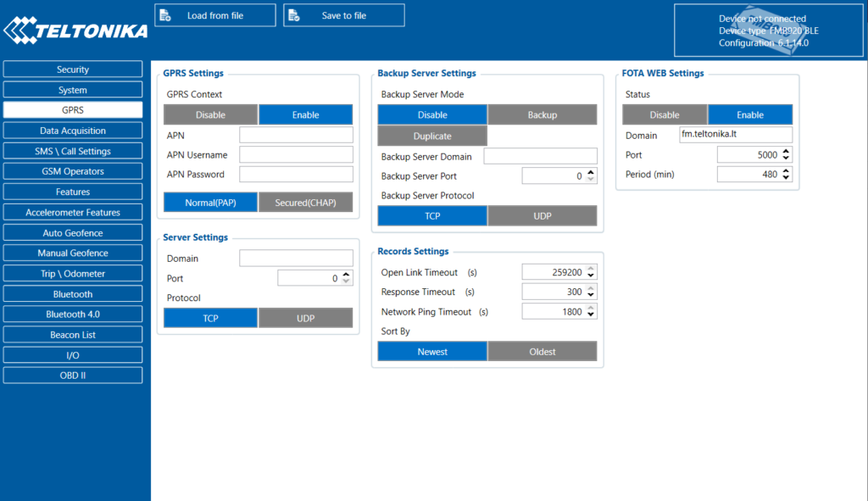The height and width of the screenshot is (501, 868).
Task: Click the Save to file icon
Action: (294, 15)
